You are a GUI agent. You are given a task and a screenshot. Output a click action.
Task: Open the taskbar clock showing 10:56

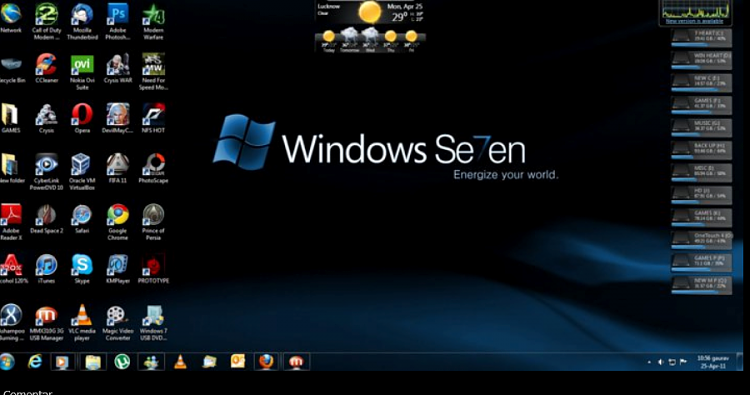point(713,362)
